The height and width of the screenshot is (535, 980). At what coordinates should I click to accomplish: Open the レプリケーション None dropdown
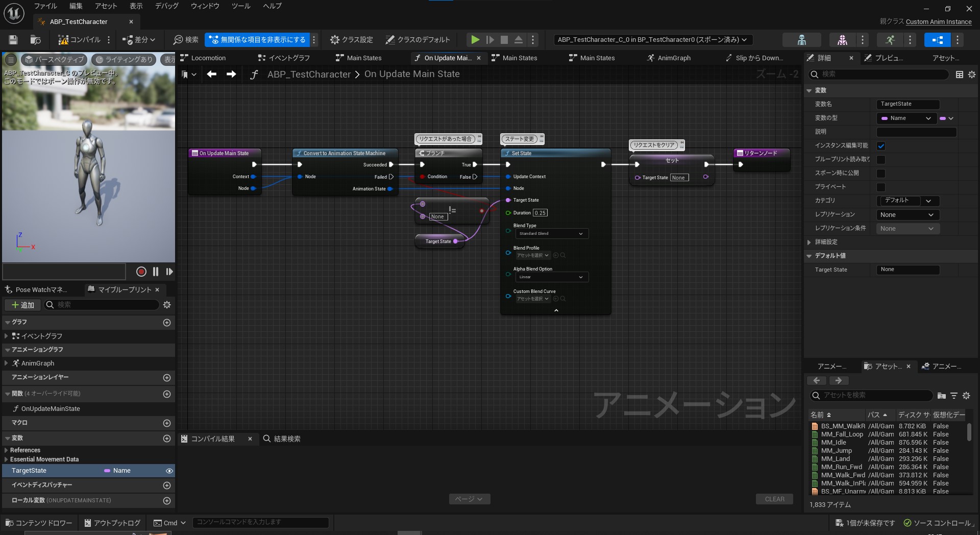point(907,215)
